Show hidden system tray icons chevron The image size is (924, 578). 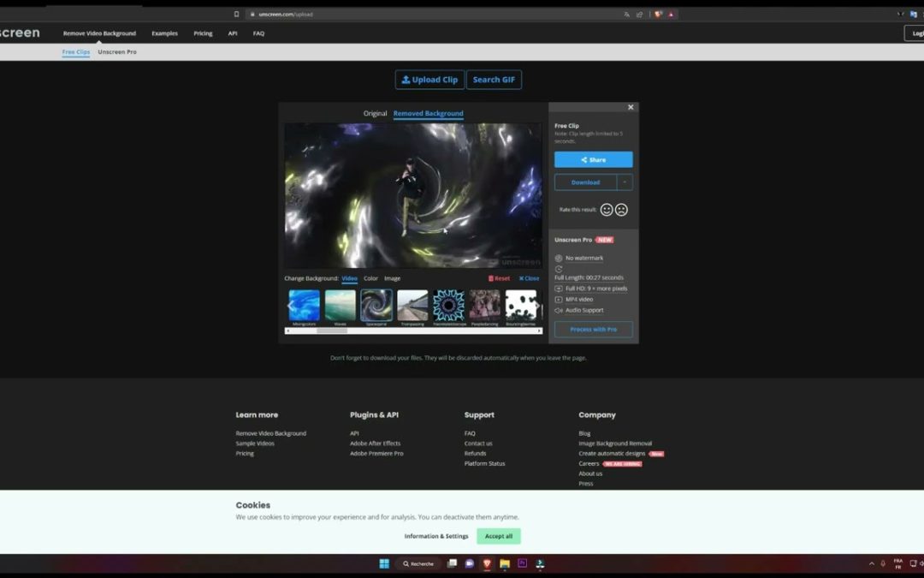(872, 563)
